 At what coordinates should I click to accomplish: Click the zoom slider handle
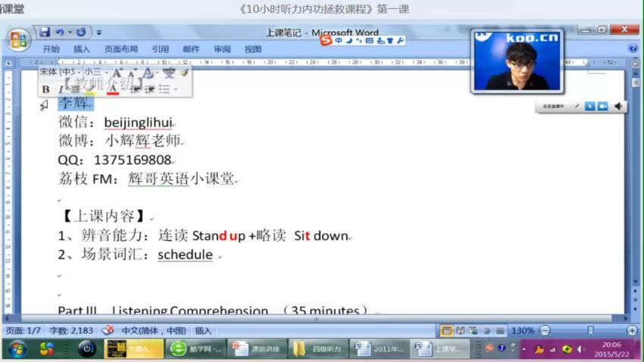coord(591,330)
